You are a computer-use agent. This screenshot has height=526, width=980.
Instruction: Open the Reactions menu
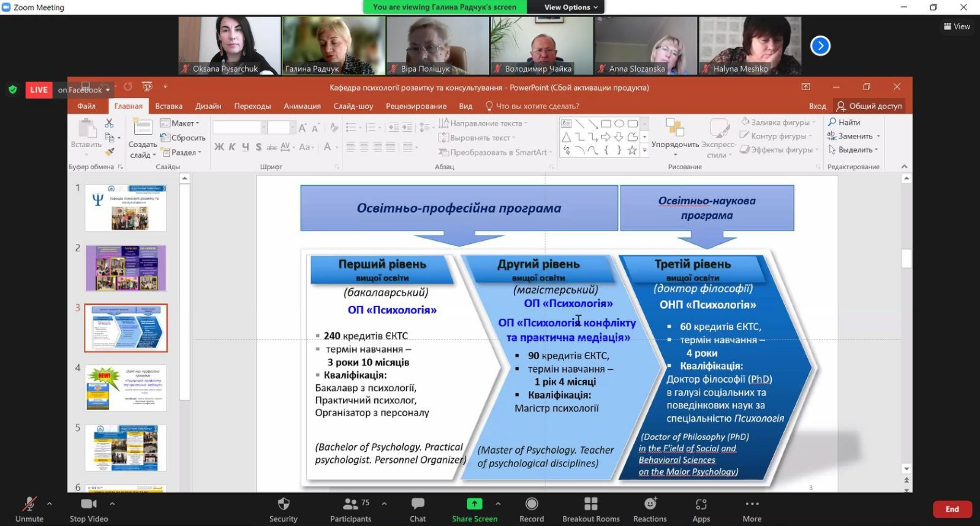pyautogui.click(x=650, y=504)
